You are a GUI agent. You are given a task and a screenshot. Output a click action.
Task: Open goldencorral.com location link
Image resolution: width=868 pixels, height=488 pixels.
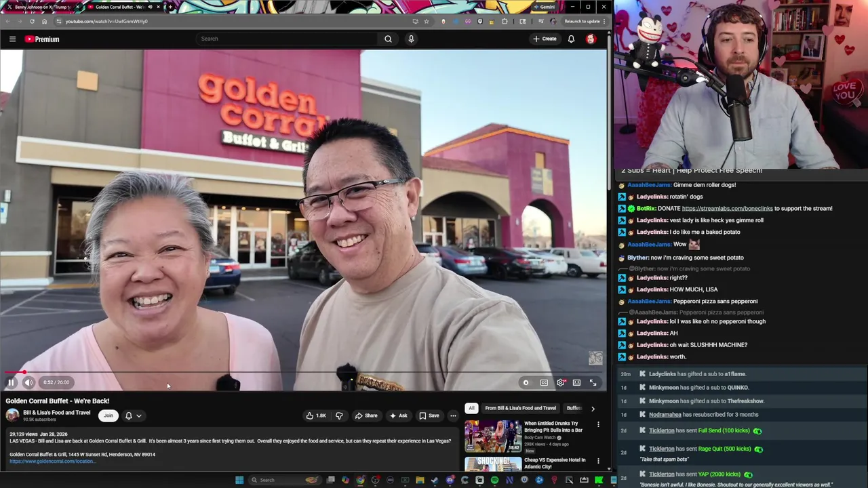[52, 462]
